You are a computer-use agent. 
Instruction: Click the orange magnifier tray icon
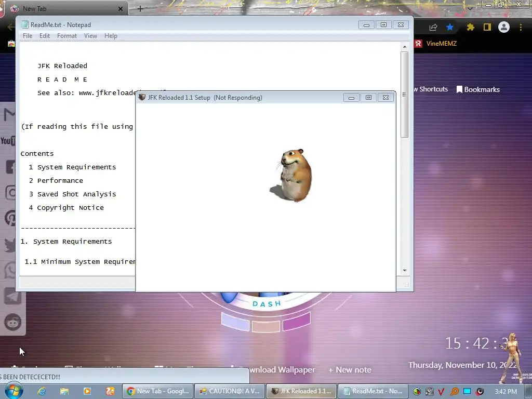(x=454, y=392)
